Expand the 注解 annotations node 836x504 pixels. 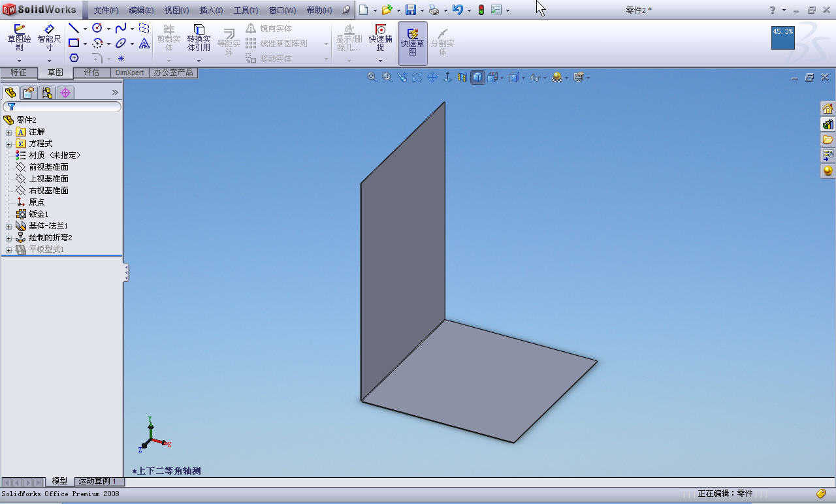9,133
